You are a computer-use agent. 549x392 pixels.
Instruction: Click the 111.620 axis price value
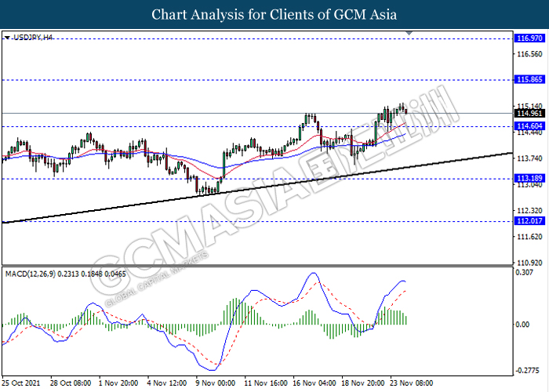pos(529,237)
